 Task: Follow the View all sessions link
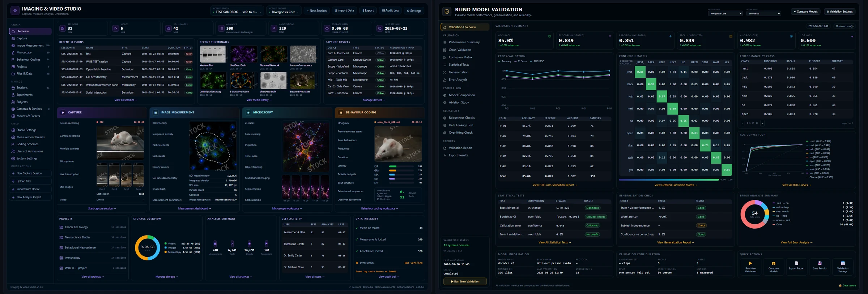(126, 100)
